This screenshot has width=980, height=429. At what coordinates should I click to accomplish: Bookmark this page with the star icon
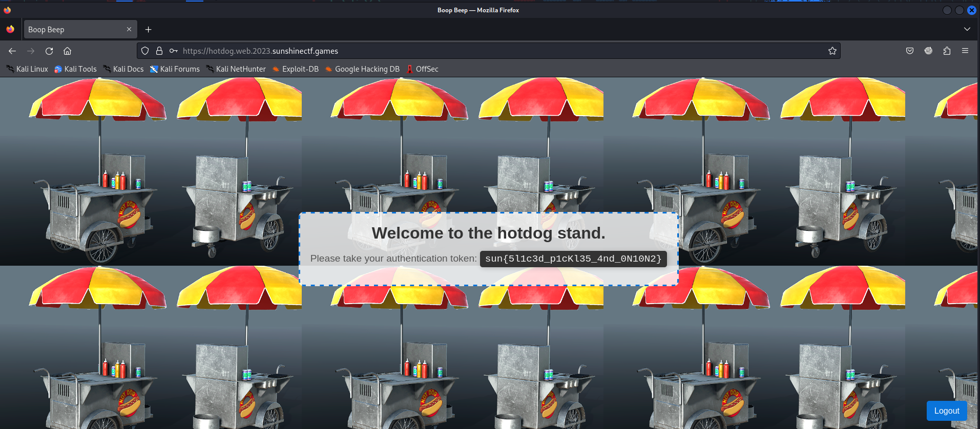pyautogui.click(x=832, y=51)
